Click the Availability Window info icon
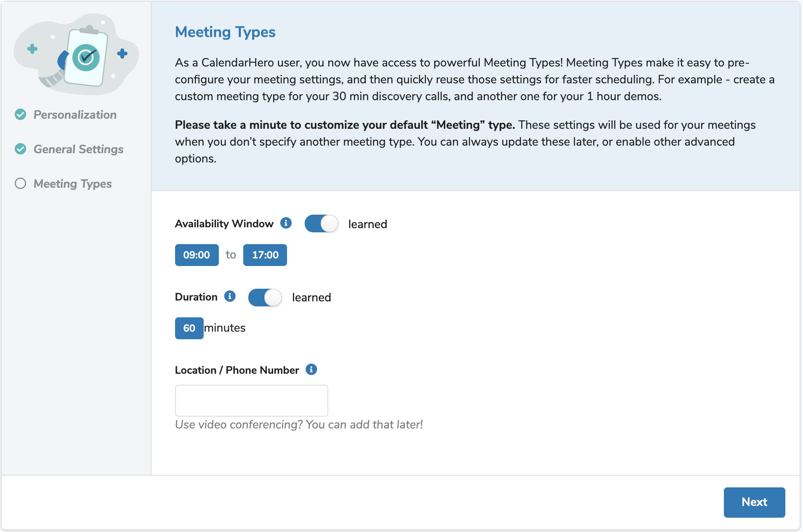Viewport: 803px width, 532px height. click(x=286, y=223)
